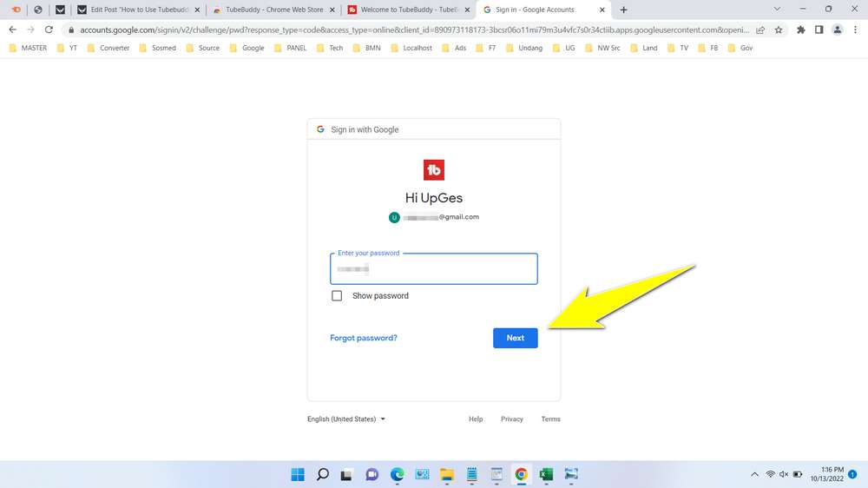This screenshot has height=488, width=868.
Task: Open the Wi-Fi network tray icon
Action: (x=770, y=475)
